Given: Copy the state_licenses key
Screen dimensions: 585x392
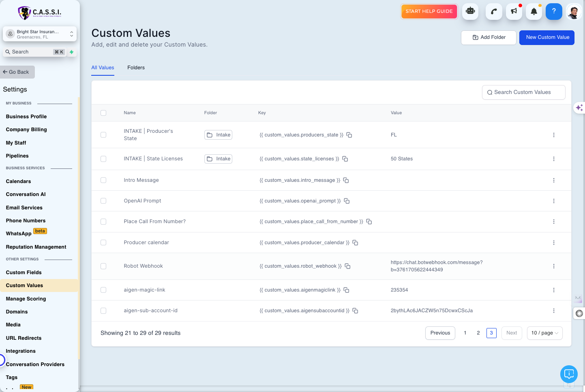Looking at the screenshot, I should 345,159.
